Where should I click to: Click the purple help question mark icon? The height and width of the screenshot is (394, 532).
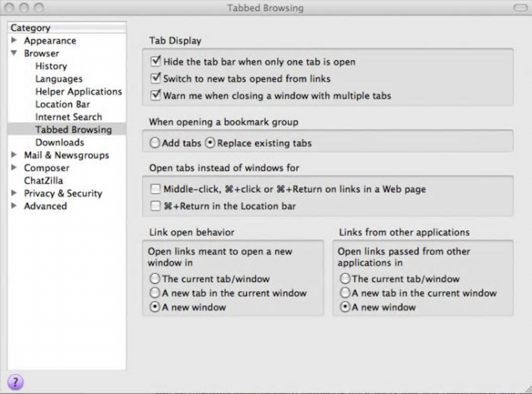16,381
